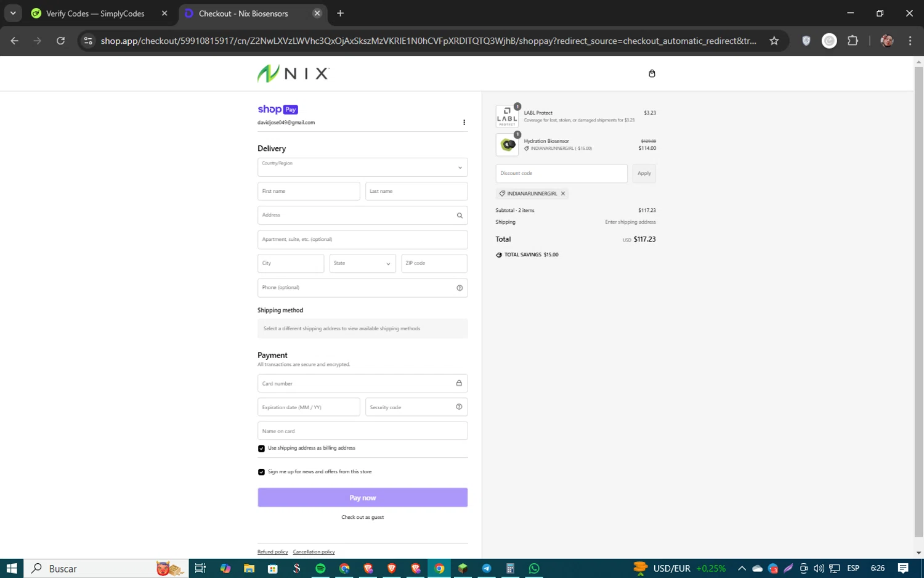Open Shop Pay account options (three dots)
Viewport: 924px width, 578px height.
pyautogui.click(x=464, y=123)
